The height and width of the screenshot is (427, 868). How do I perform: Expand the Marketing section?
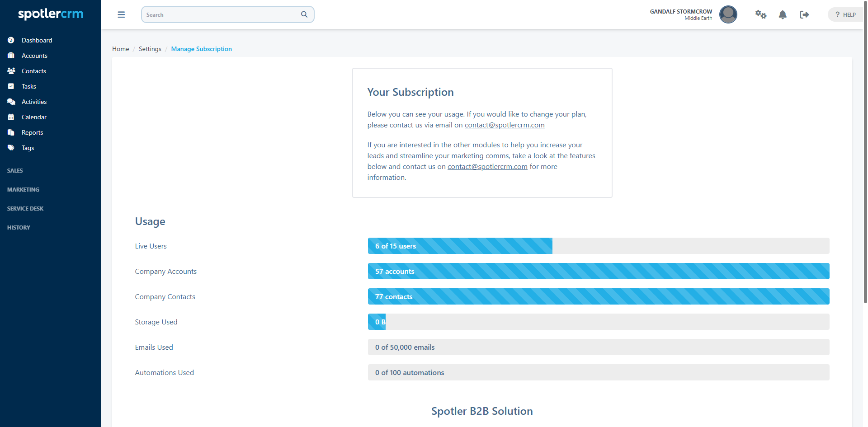(x=23, y=189)
